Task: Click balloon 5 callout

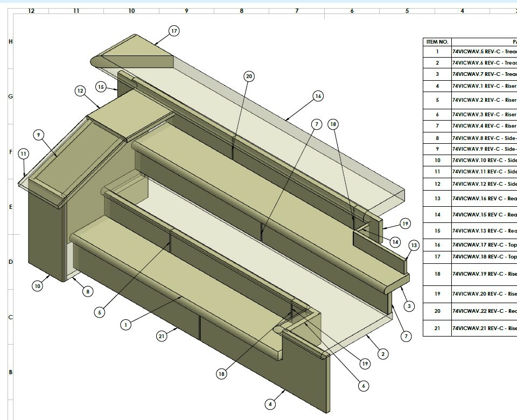Action: click(x=99, y=312)
